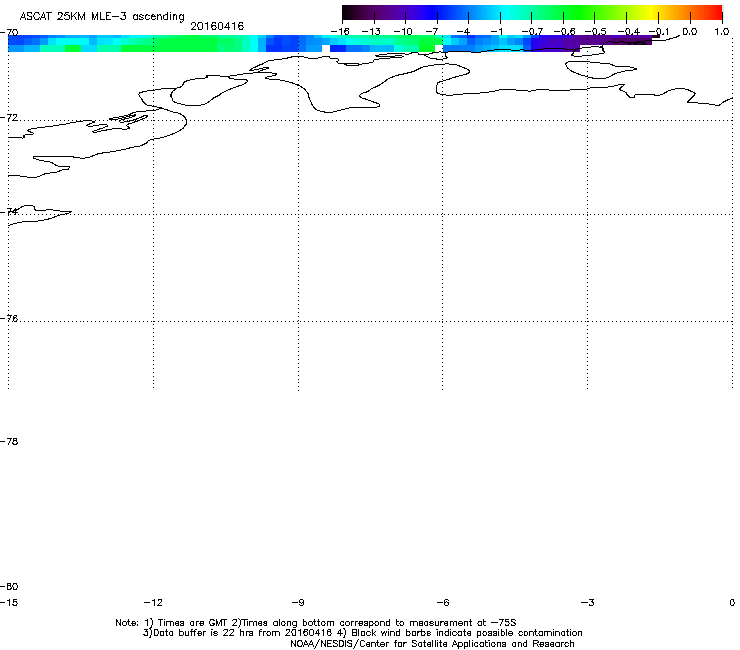
Task: Pick the black end of color bar
Action: coord(348,12)
